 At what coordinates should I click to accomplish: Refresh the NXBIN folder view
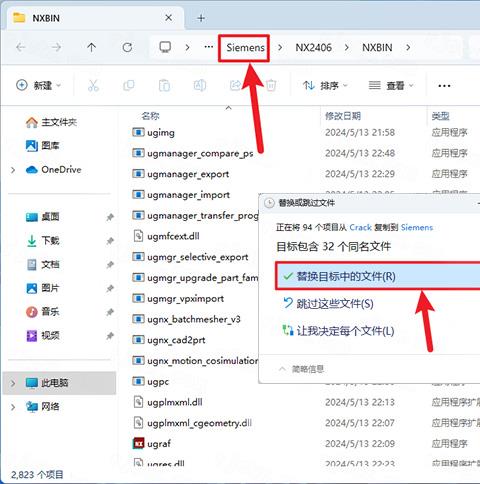click(x=127, y=48)
